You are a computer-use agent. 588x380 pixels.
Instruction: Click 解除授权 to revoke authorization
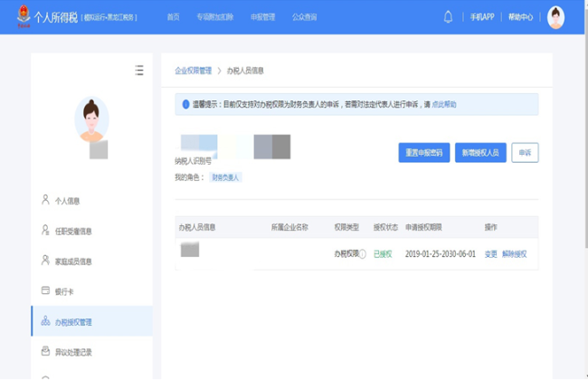(514, 254)
